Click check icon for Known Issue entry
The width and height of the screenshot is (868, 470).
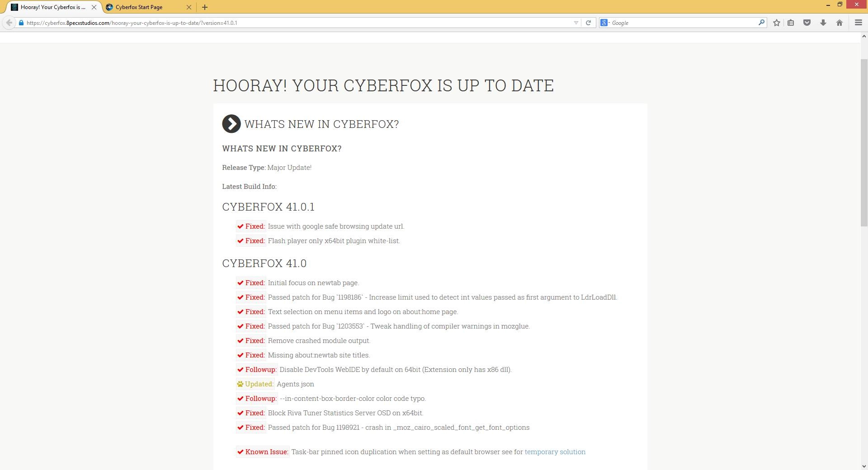241,452
